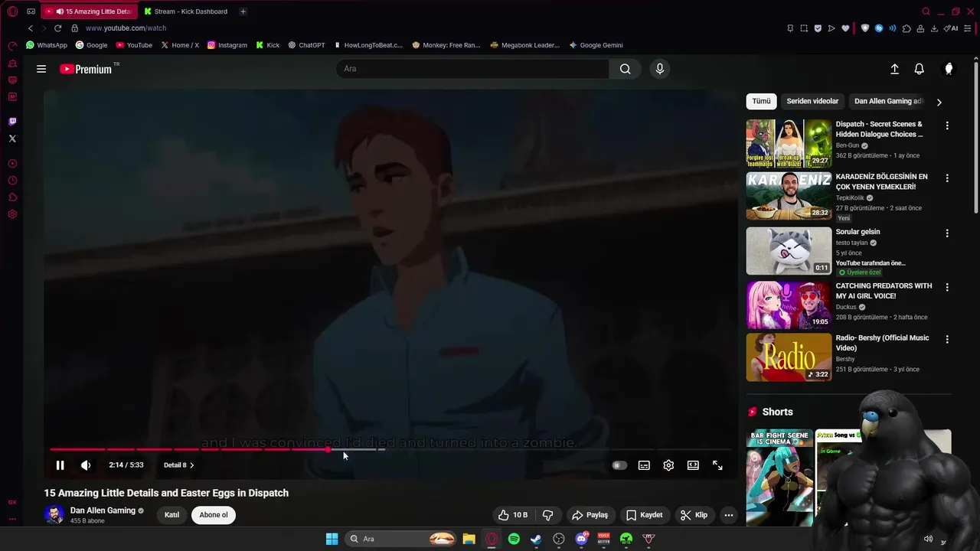This screenshot has width=980, height=551.
Task: Open the KARADENİZ video thumbnail
Action: pos(789,196)
